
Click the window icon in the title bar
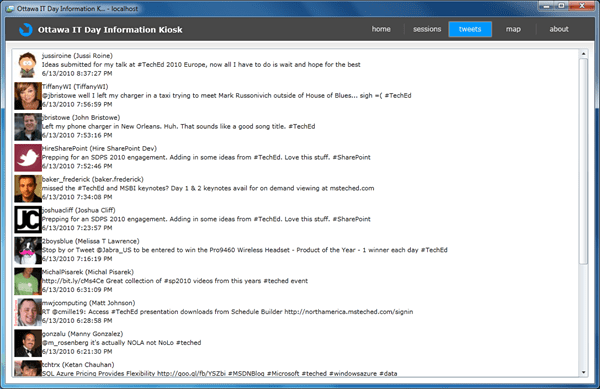pyautogui.click(x=10, y=9)
